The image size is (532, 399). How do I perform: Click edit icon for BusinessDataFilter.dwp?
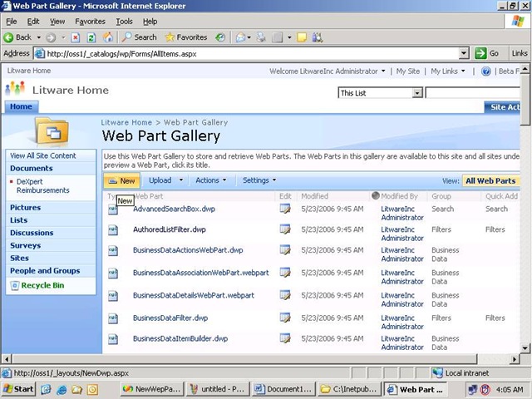click(x=284, y=318)
